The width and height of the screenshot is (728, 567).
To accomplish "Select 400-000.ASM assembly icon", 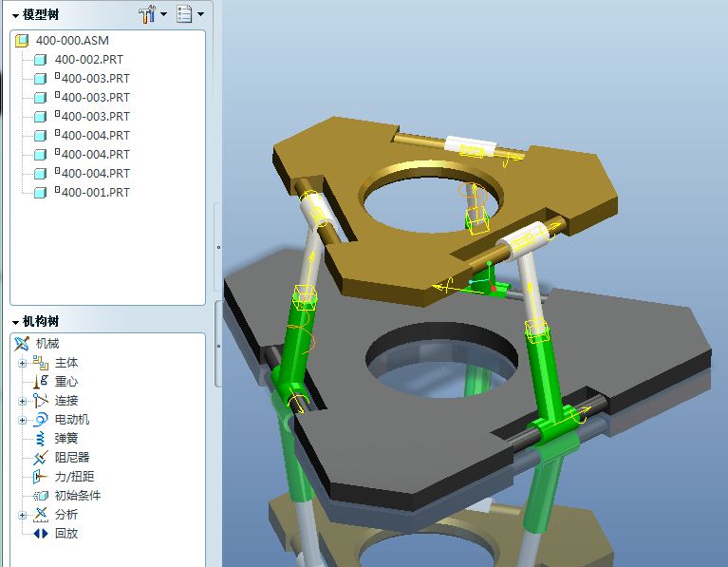I will (x=22, y=41).
